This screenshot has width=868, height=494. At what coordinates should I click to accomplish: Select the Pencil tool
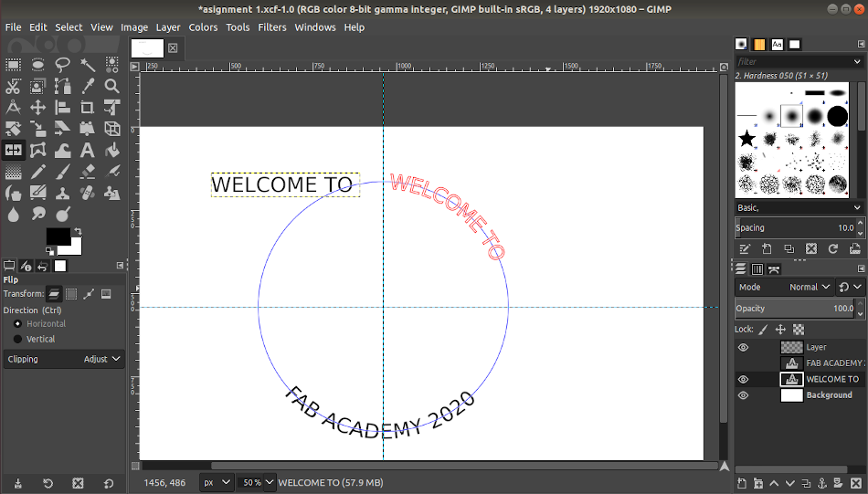37,172
